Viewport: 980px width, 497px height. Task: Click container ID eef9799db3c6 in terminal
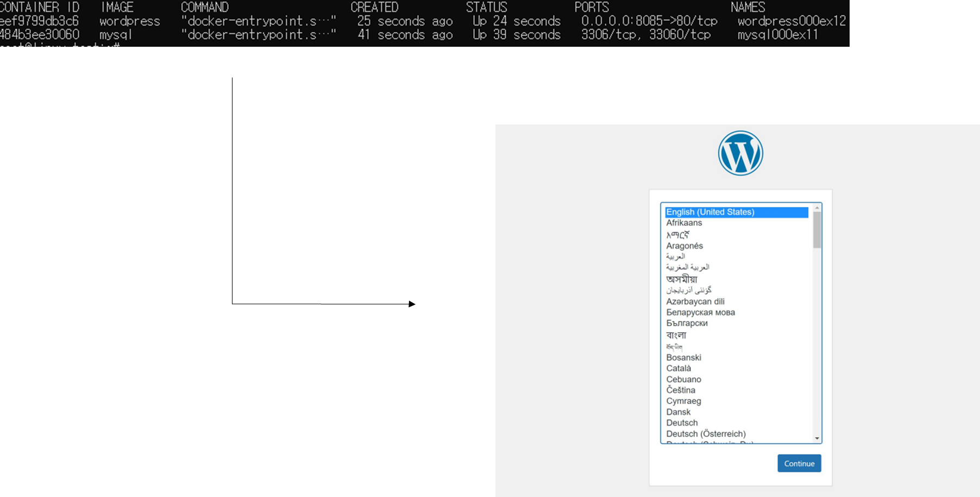click(39, 21)
